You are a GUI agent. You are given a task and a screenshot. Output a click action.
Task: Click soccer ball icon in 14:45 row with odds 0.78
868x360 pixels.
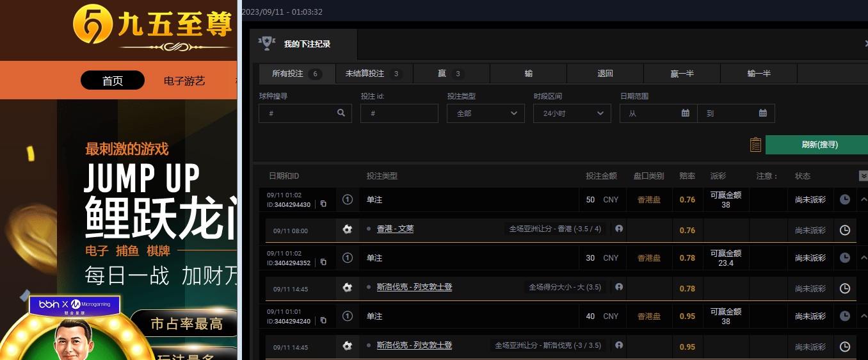(348, 288)
